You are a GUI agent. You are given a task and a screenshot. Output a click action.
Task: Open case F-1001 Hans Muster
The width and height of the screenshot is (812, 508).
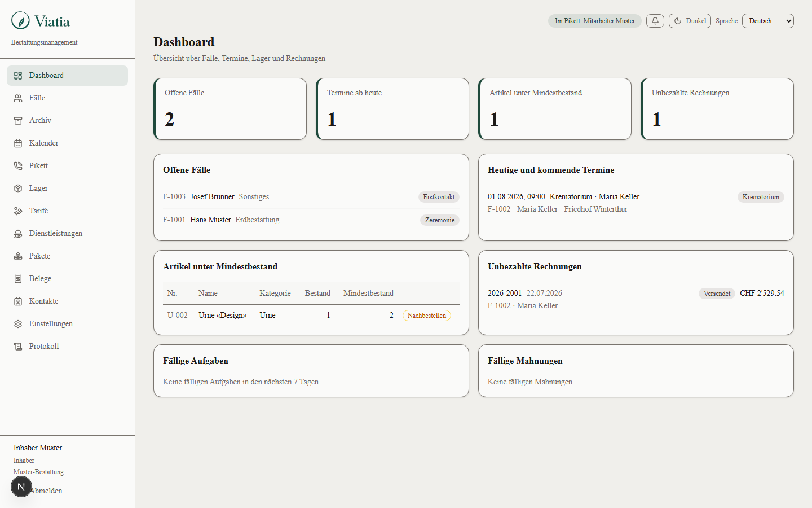click(311, 220)
